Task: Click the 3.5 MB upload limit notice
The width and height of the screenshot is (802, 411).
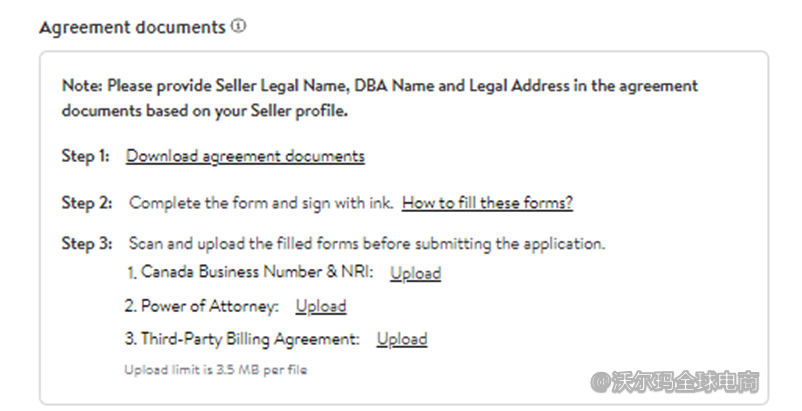Action: [215, 370]
